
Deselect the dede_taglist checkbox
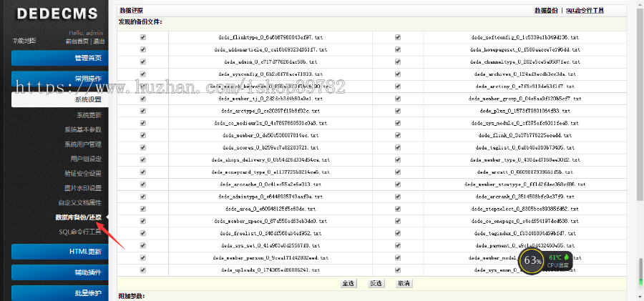coord(398,147)
